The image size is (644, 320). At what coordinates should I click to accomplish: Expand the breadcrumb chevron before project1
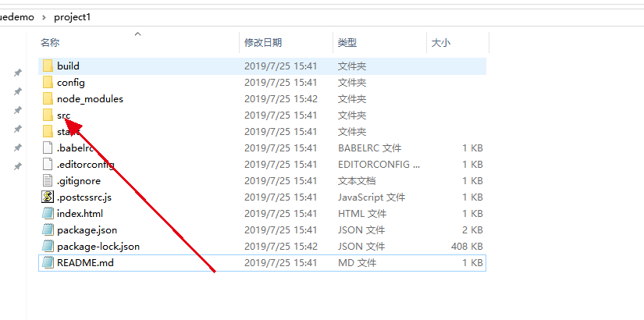44,16
